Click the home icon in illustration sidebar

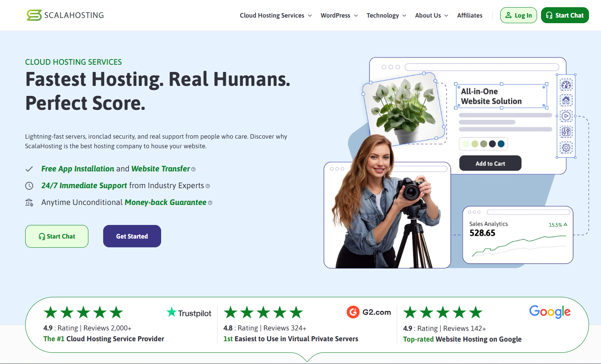[566, 100]
